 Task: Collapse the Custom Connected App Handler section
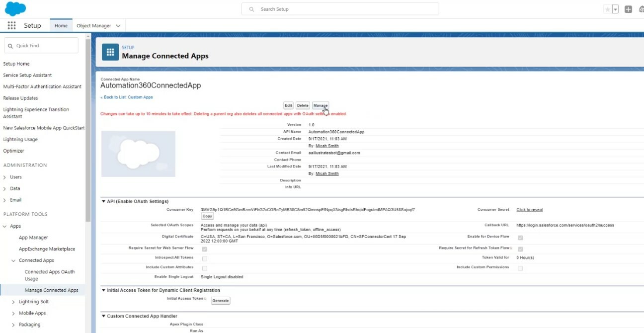(x=103, y=316)
